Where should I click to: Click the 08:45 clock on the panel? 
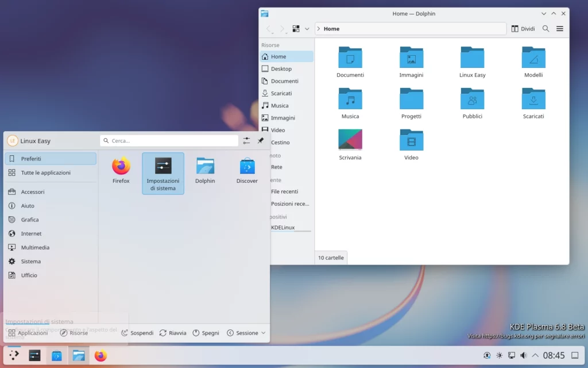coord(554,355)
